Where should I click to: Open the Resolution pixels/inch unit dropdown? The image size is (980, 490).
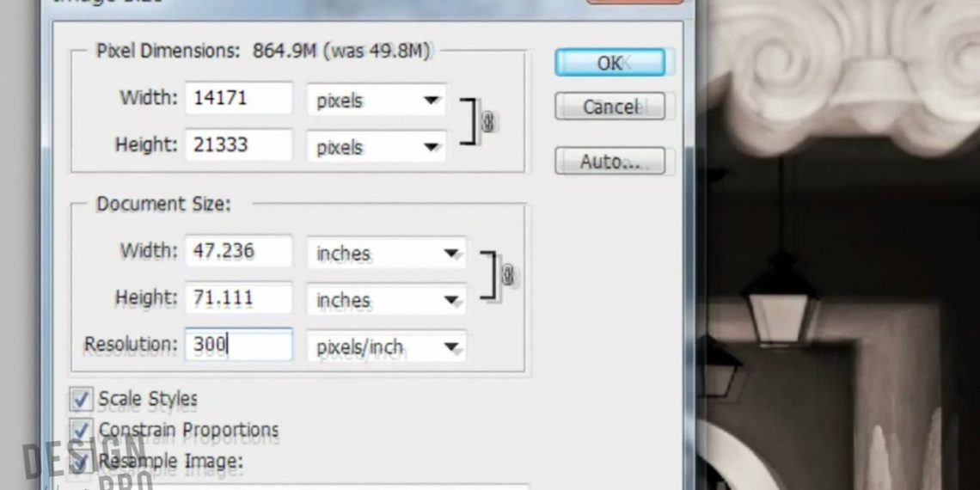[x=387, y=347]
